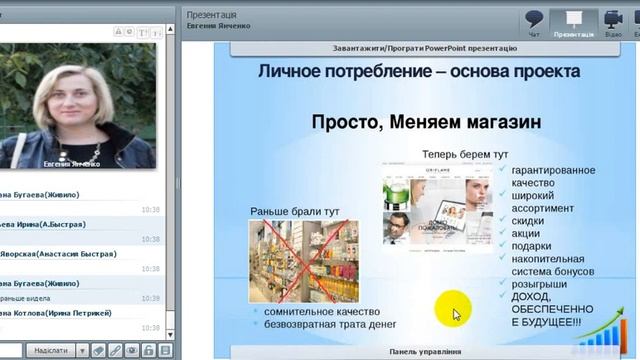
Task: Click the "Теперь берем тут" label
Action: (465, 154)
